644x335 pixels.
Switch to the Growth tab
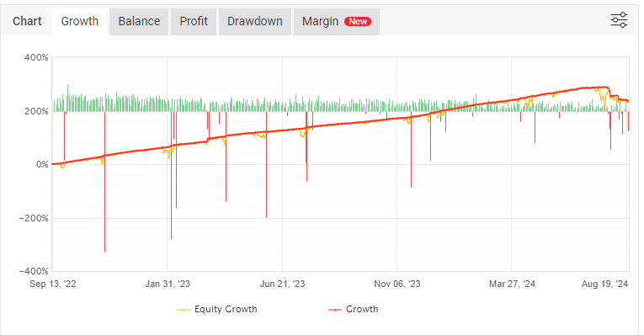(x=80, y=21)
